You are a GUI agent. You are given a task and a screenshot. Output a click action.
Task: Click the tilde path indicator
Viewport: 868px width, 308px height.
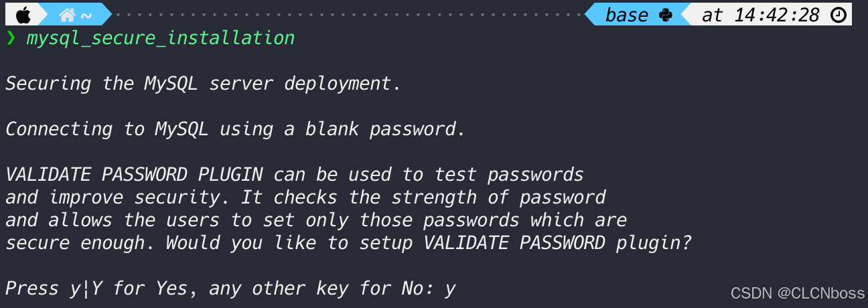(86, 14)
